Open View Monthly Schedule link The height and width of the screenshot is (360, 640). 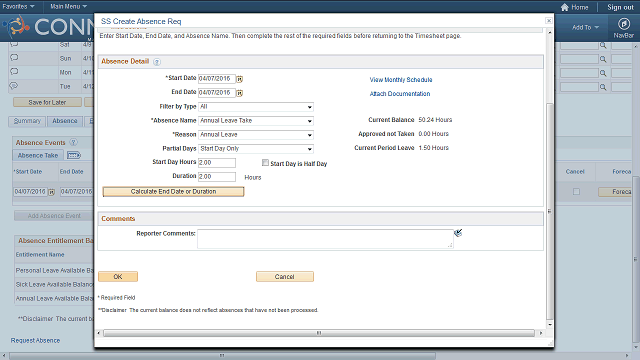(401, 80)
